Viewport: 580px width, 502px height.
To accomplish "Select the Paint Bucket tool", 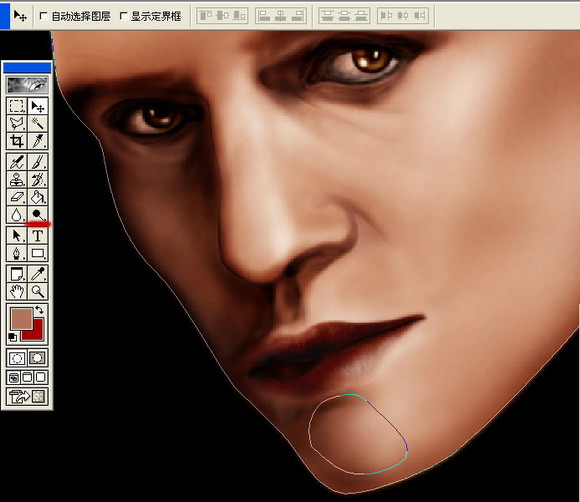I will click(x=38, y=197).
